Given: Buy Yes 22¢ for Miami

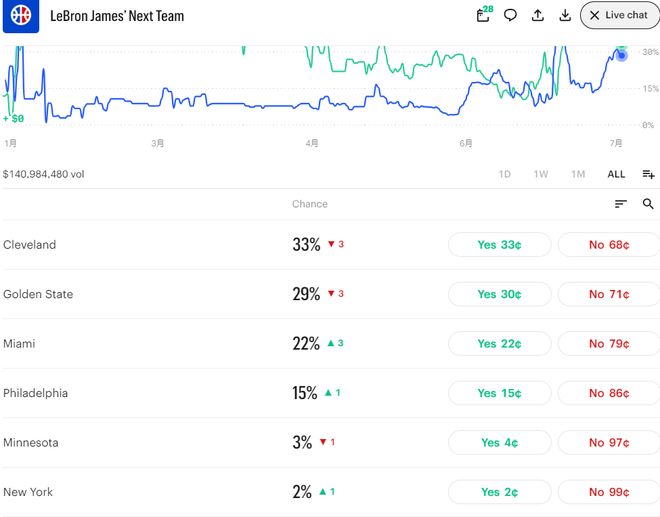Looking at the screenshot, I should pos(500,344).
